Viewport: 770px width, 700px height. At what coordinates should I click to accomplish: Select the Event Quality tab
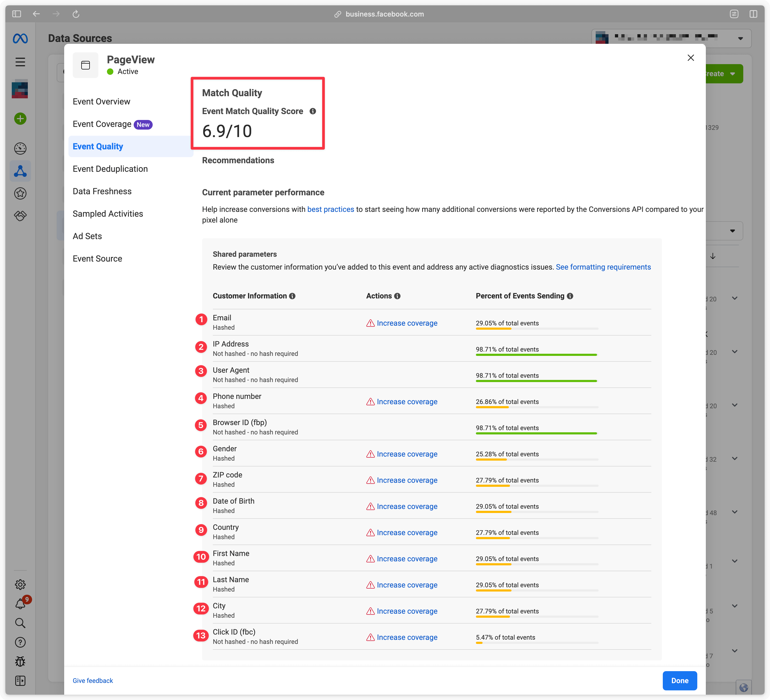point(131,147)
